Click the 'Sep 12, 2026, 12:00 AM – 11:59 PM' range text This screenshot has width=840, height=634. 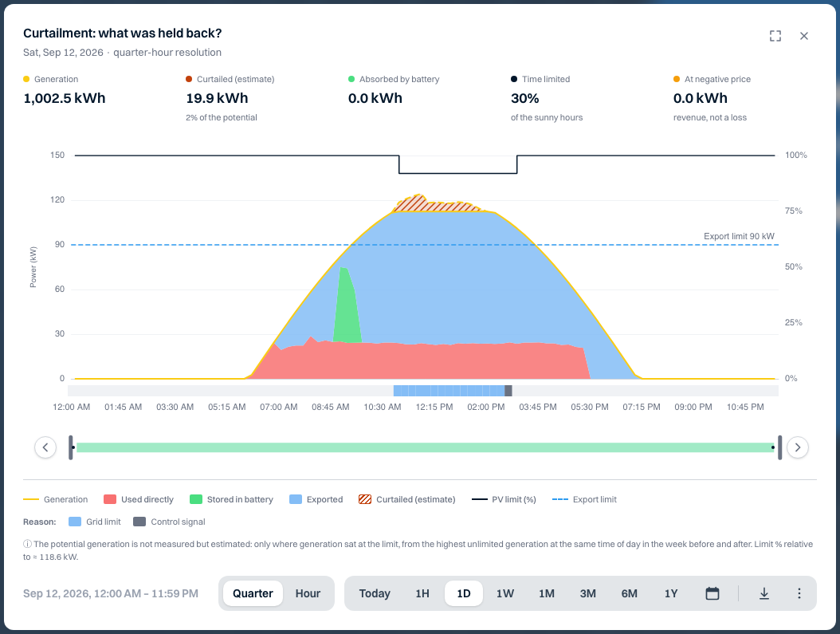click(110, 593)
